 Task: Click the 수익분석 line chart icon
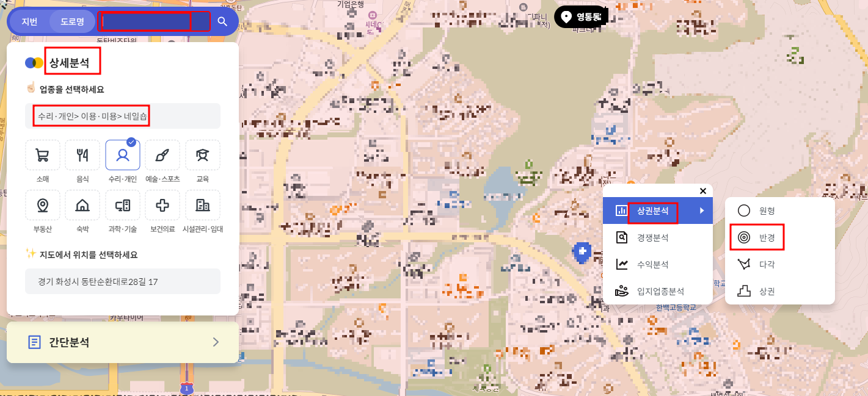[x=622, y=264]
